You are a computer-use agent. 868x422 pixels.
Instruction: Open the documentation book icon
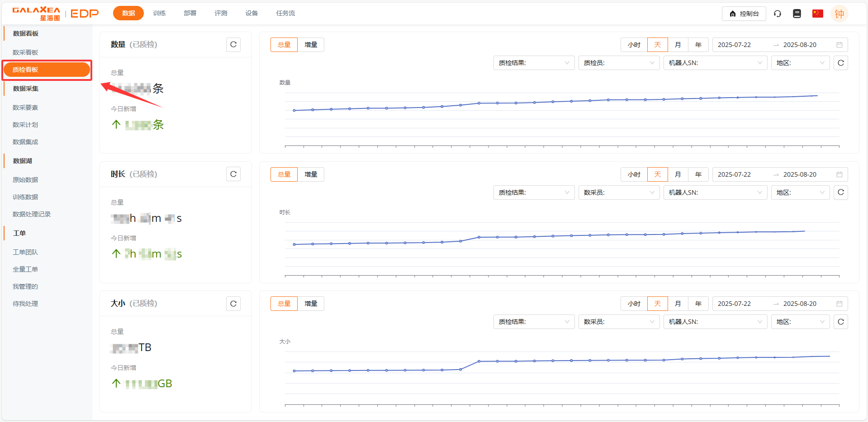[797, 14]
